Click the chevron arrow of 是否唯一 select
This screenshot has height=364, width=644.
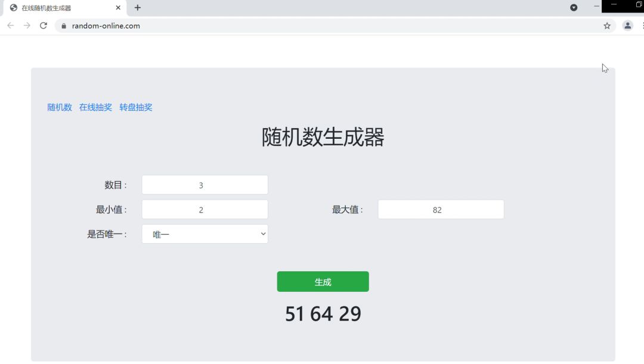pos(263,234)
